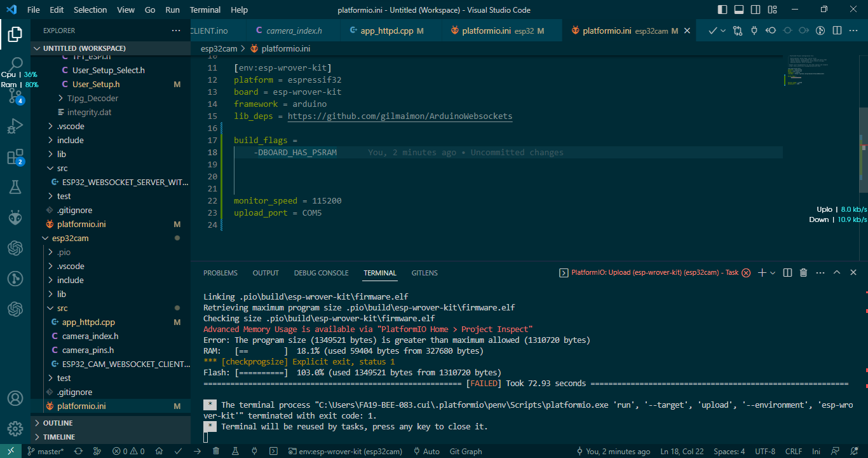
Task: Click GitLens previous revision icon
Action: [x=771, y=31]
